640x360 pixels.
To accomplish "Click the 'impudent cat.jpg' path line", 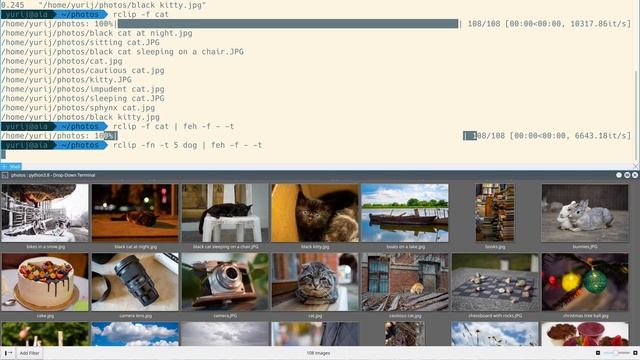I will [82, 89].
